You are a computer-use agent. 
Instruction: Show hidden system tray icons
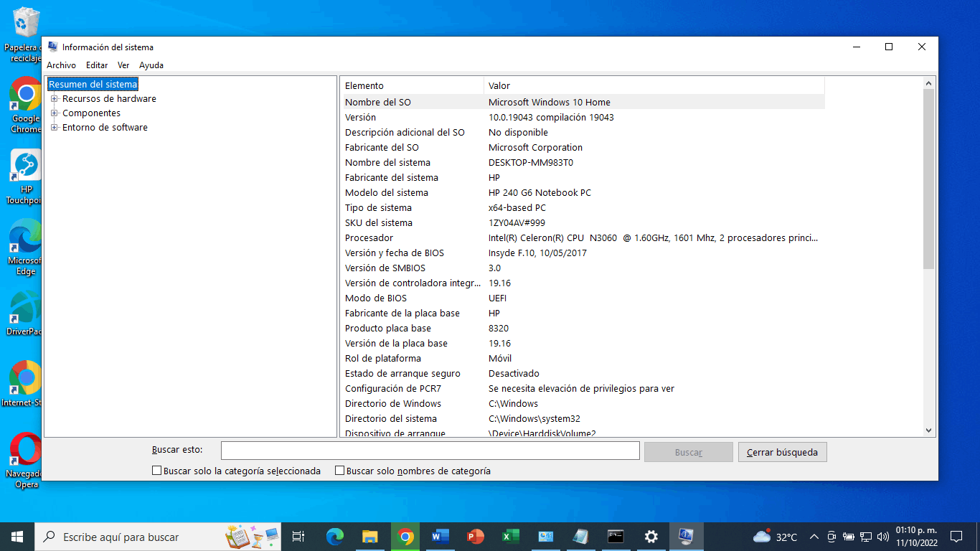pyautogui.click(x=814, y=537)
